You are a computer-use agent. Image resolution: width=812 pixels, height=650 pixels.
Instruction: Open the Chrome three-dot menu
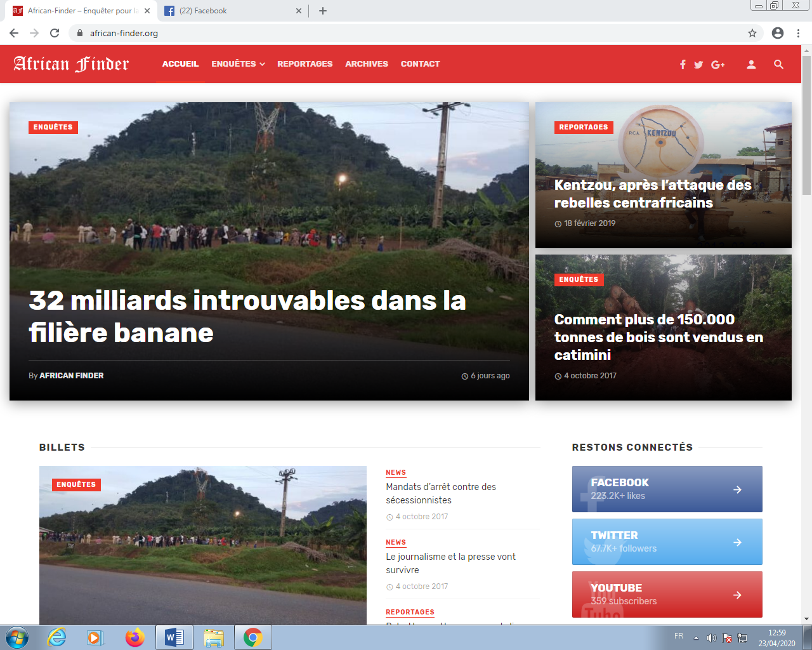tap(798, 33)
